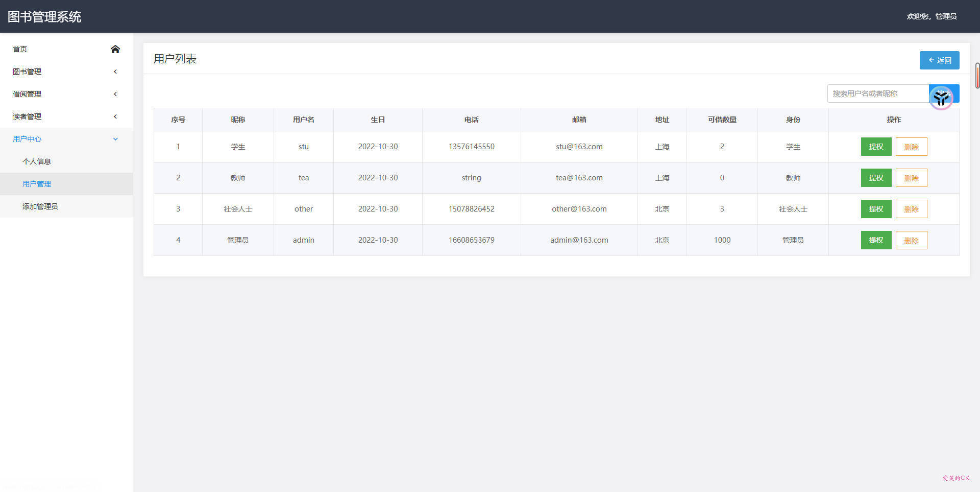The image size is (980, 492).
Task: Click the 序号 column header
Action: pos(178,120)
